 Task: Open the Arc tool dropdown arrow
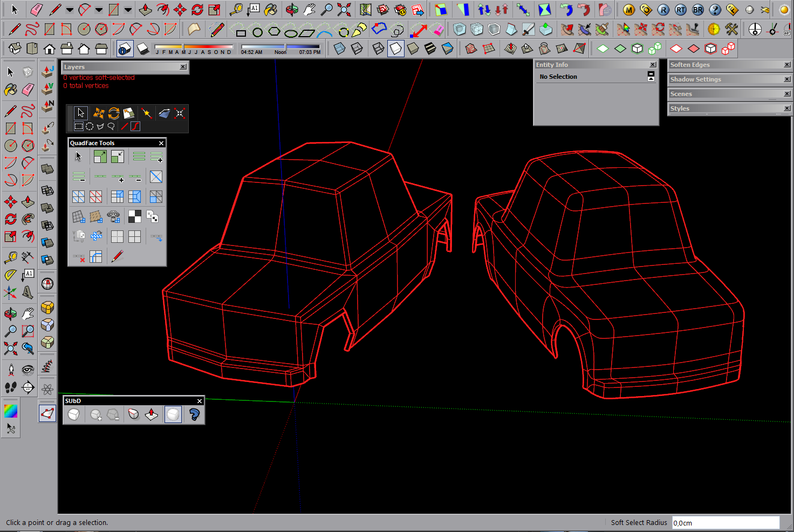pos(99,10)
